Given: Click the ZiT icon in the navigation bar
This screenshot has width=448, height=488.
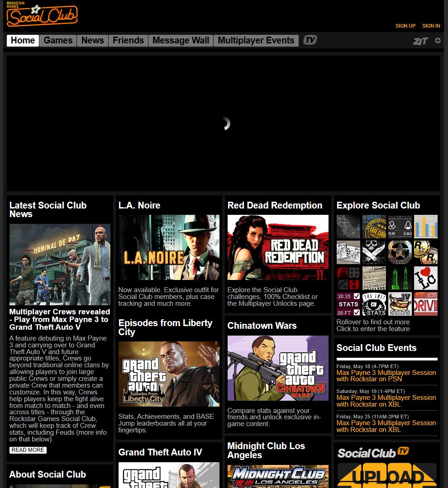Looking at the screenshot, I should (x=420, y=41).
